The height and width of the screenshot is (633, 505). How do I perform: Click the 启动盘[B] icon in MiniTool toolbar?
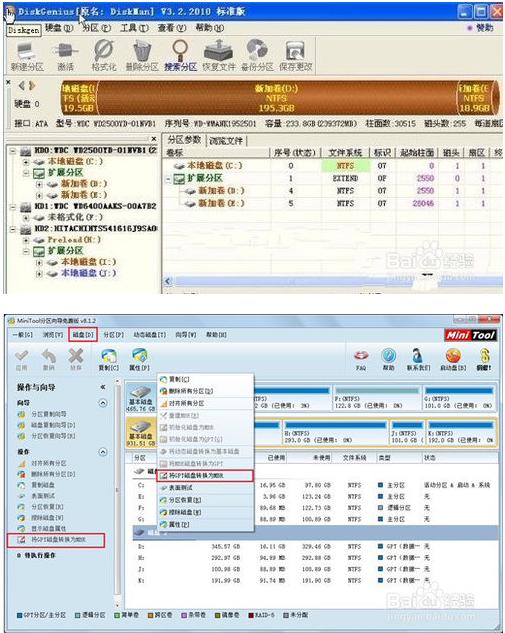pyautogui.click(x=453, y=356)
